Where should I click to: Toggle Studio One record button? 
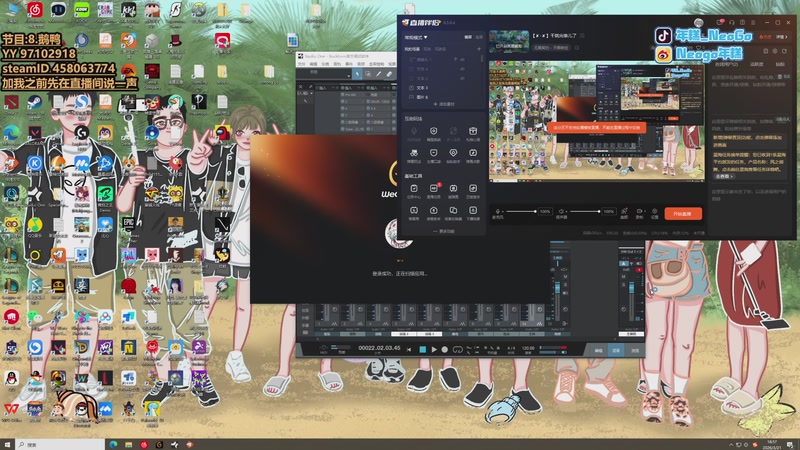[445, 349]
